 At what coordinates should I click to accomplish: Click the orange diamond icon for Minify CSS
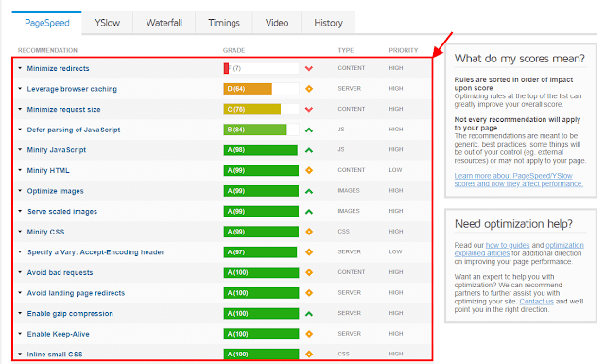(309, 232)
